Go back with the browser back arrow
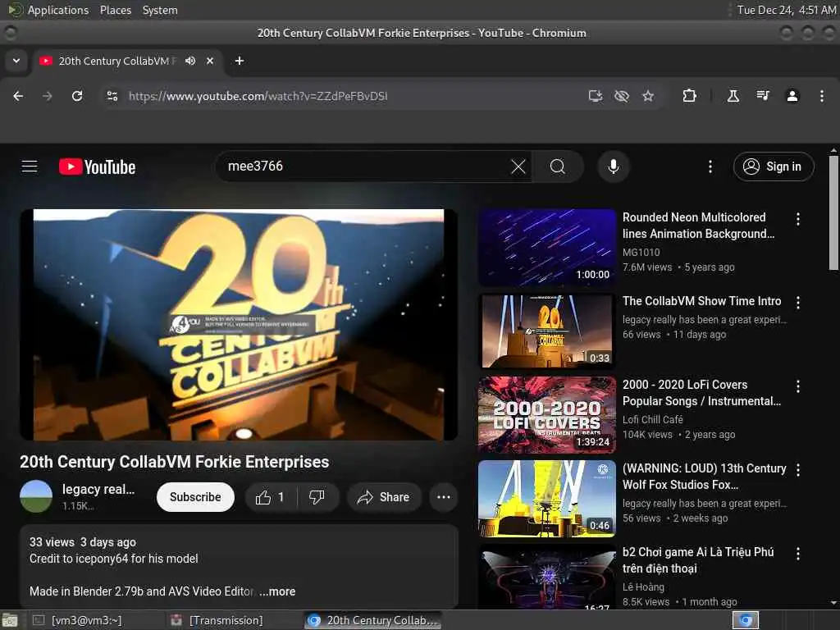The width and height of the screenshot is (840, 630). click(x=18, y=96)
